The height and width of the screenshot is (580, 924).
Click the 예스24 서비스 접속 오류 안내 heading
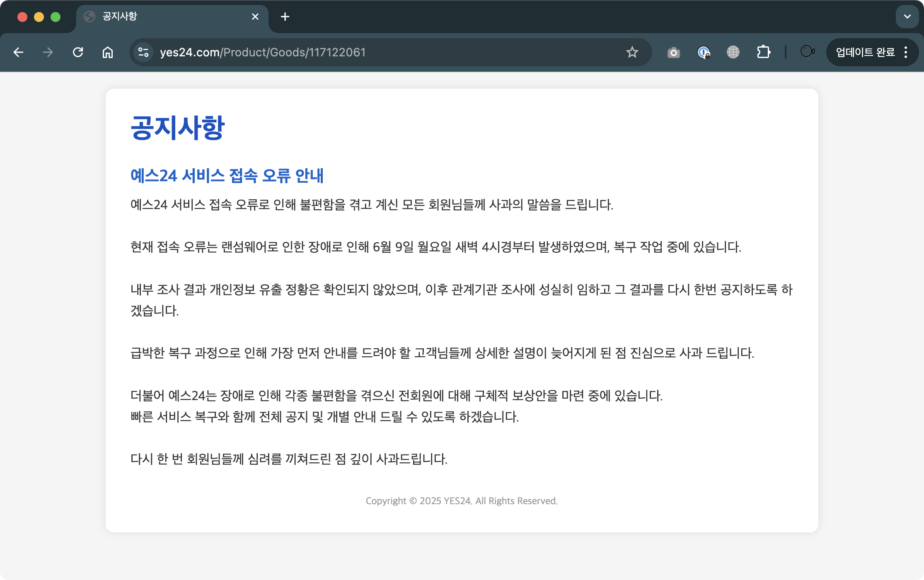(x=227, y=176)
